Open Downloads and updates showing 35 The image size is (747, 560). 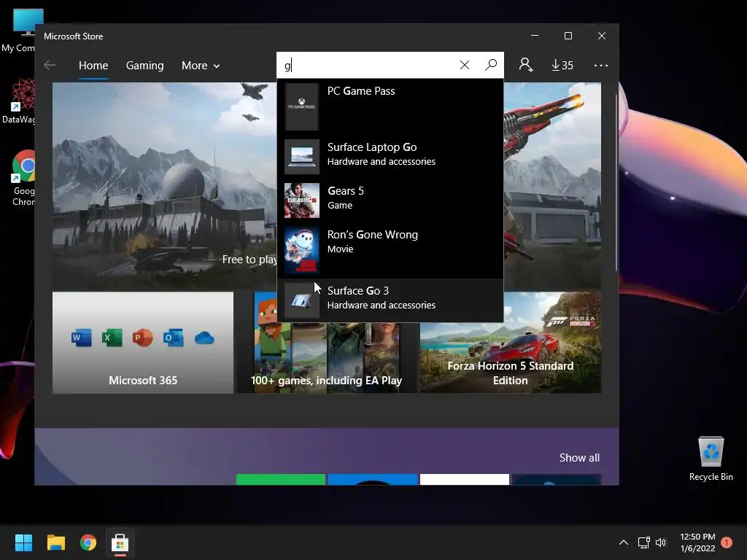562,65
